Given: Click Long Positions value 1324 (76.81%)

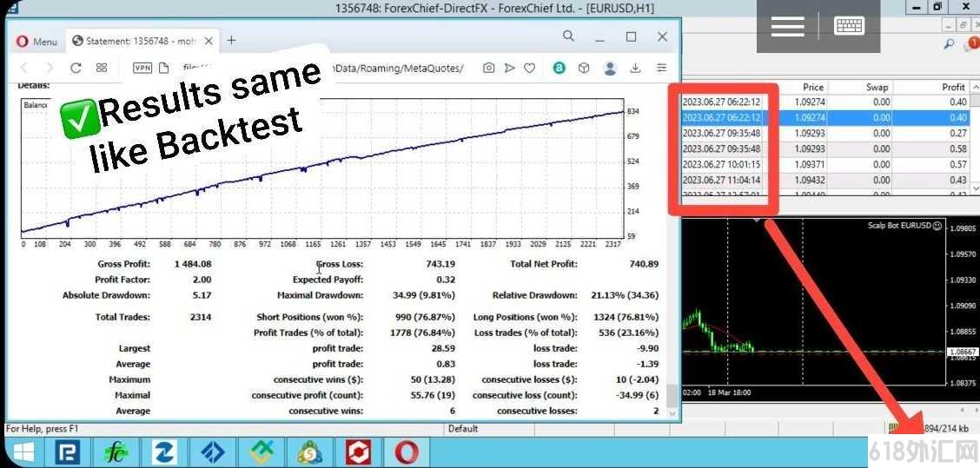Looking at the screenshot, I should pyautogui.click(x=625, y=318).
